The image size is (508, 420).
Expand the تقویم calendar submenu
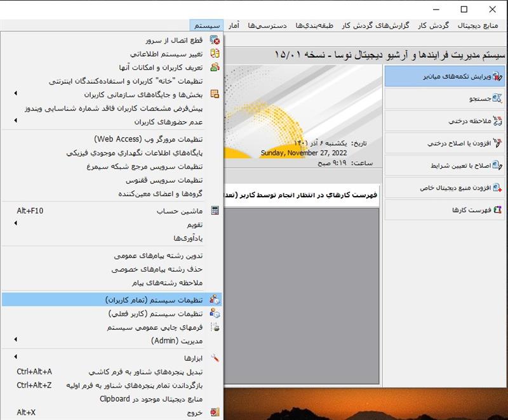coord(17,225)
